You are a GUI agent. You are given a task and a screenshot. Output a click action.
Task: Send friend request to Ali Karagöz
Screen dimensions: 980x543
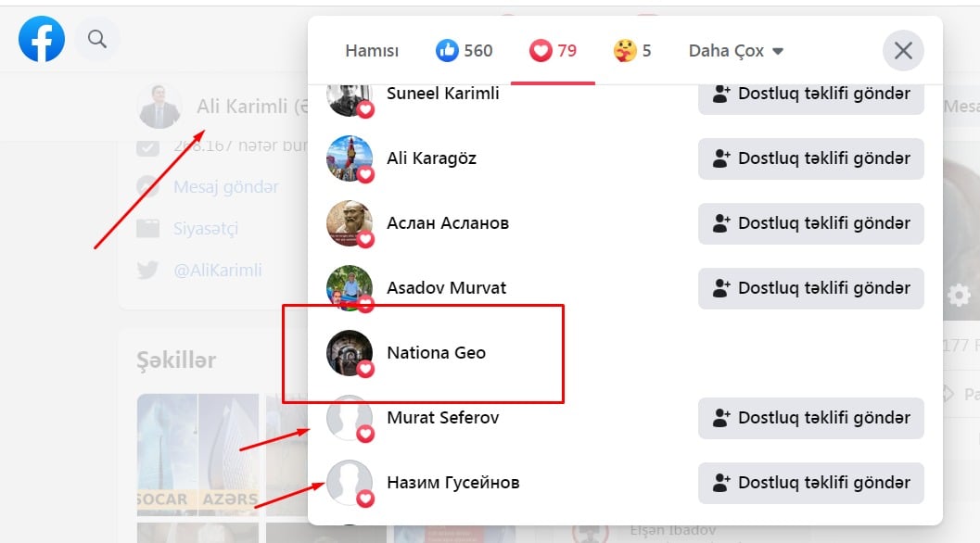[x=810, y=158]
